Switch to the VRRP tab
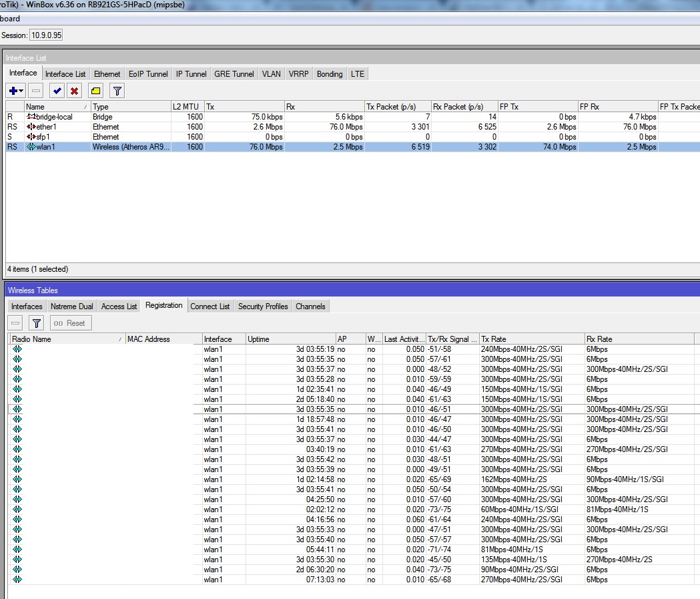Viewport: 700px width, 599px height. pos(299,74)
